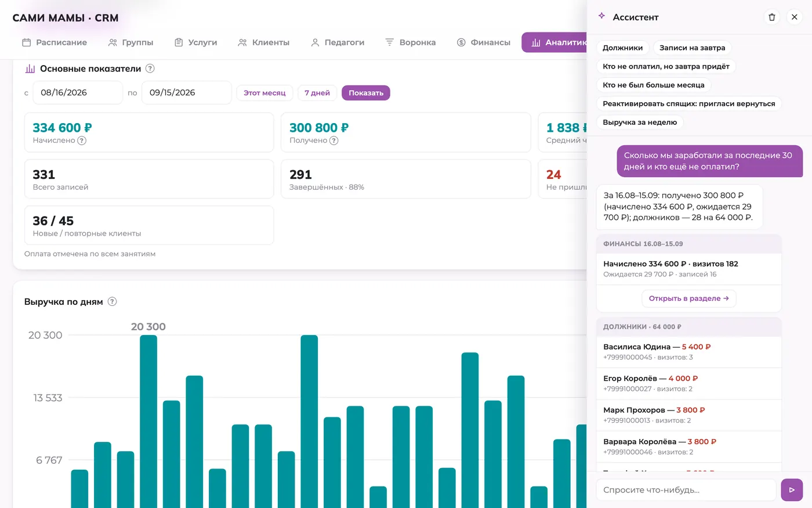Click the 36 / 45 new/returning clients card
812x508 pixels.
pos(149,225)
